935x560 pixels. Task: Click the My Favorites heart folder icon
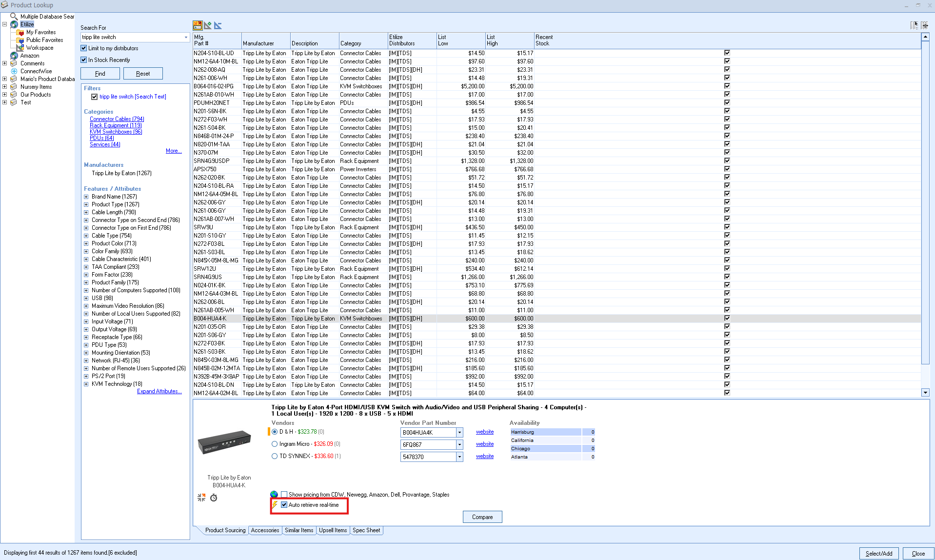[x=20, y=32]
